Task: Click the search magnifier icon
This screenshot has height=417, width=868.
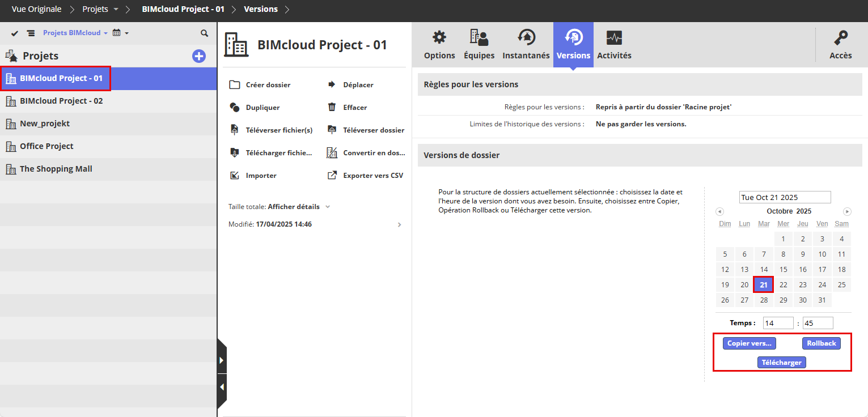Action: (x=205, y=33)
